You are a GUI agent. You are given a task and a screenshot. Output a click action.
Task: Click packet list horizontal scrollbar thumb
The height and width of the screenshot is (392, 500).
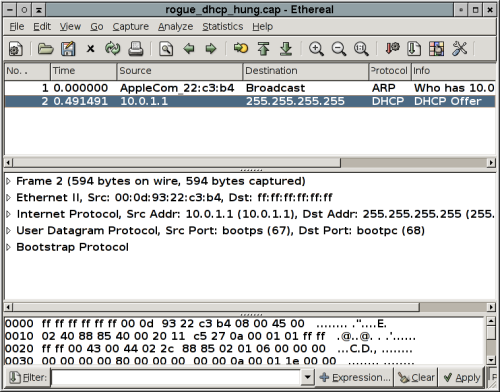coord(177,163)
